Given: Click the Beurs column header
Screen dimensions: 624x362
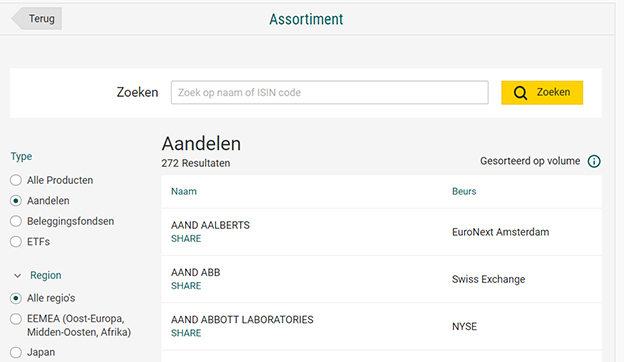Looking at the screenshot, I should (x=464, y=191).
